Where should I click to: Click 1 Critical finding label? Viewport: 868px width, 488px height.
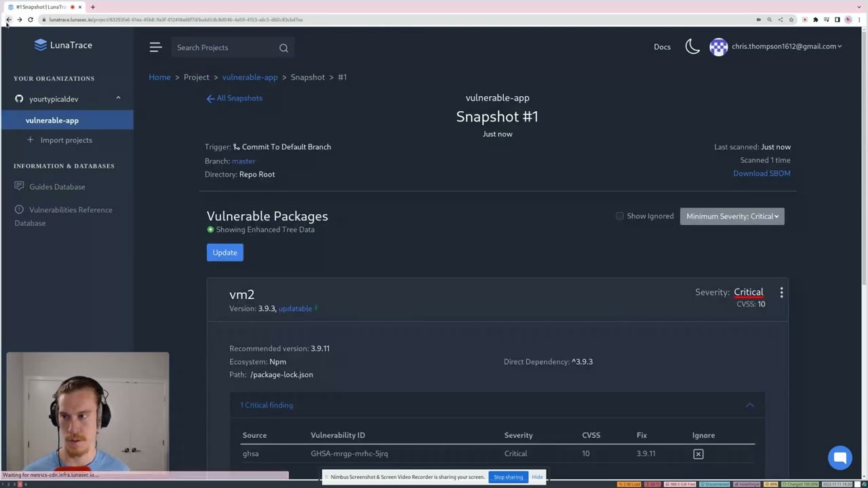(x=267, y=405)
